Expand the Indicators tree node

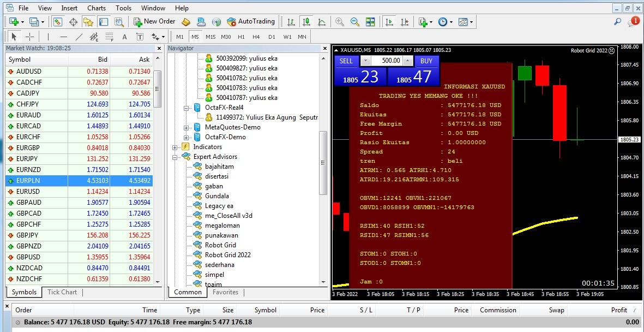click(x=174, y=147)
